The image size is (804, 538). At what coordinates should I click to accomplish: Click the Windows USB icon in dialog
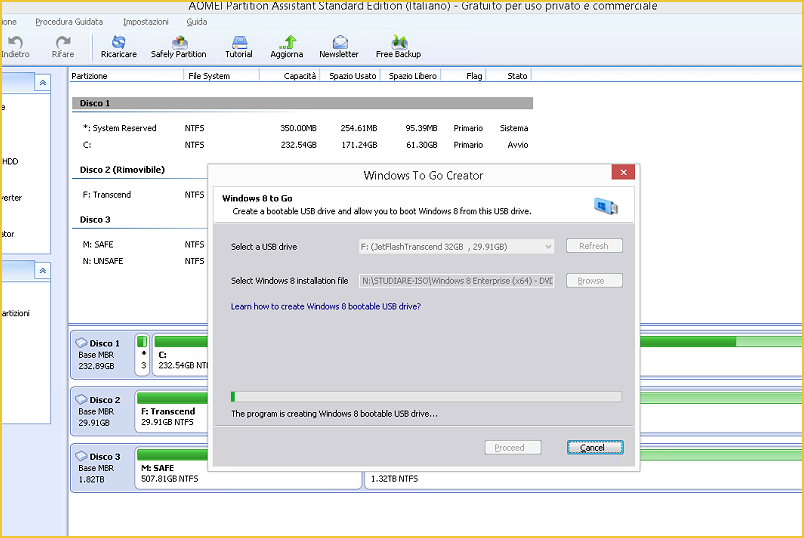pos(606,206)
